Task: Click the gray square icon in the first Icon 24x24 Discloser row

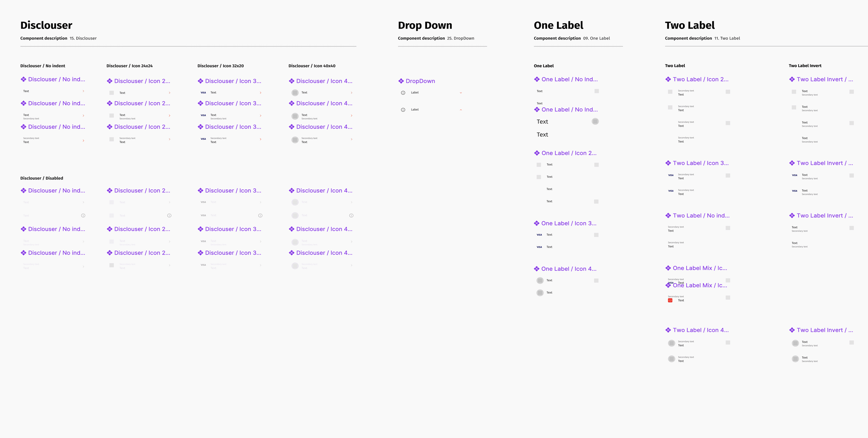Action: click(112, 93)
